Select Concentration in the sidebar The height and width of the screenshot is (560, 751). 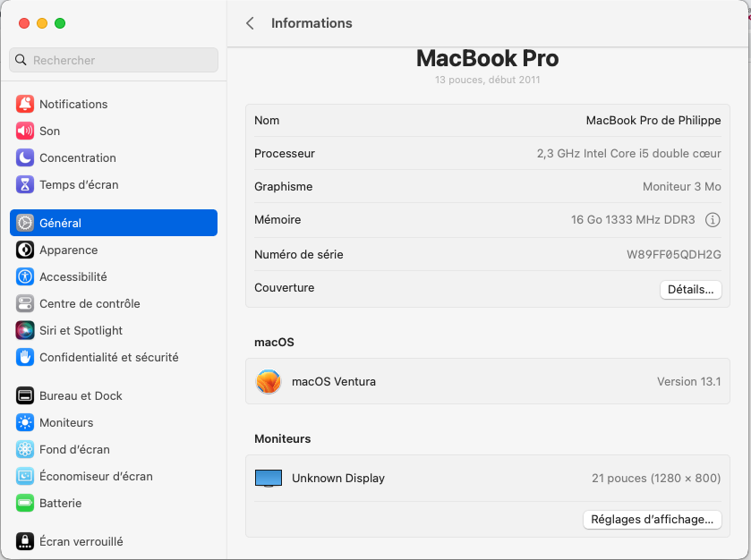pos(114,157)
